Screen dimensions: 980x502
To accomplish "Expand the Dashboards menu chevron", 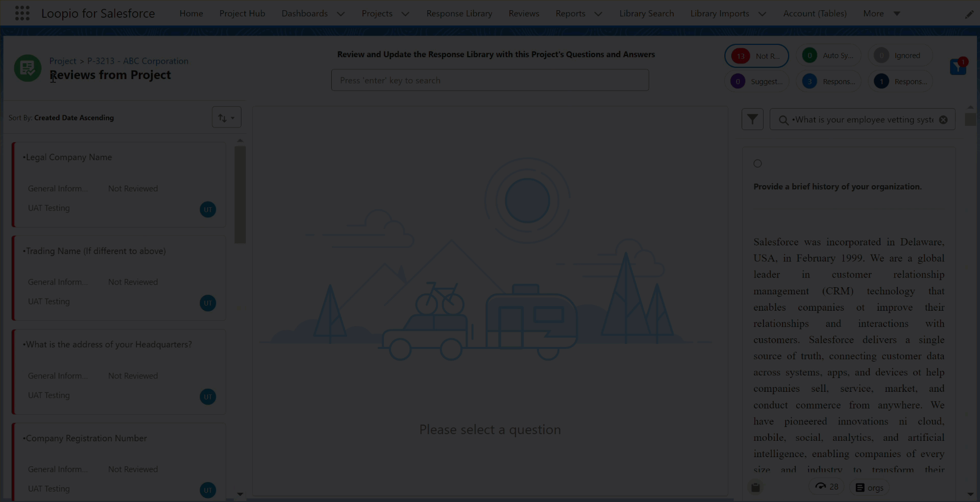I will point(340,14).
